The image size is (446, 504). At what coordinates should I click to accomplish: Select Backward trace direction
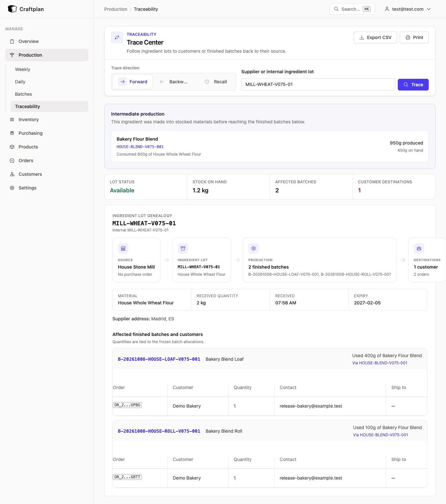(173, 82)
